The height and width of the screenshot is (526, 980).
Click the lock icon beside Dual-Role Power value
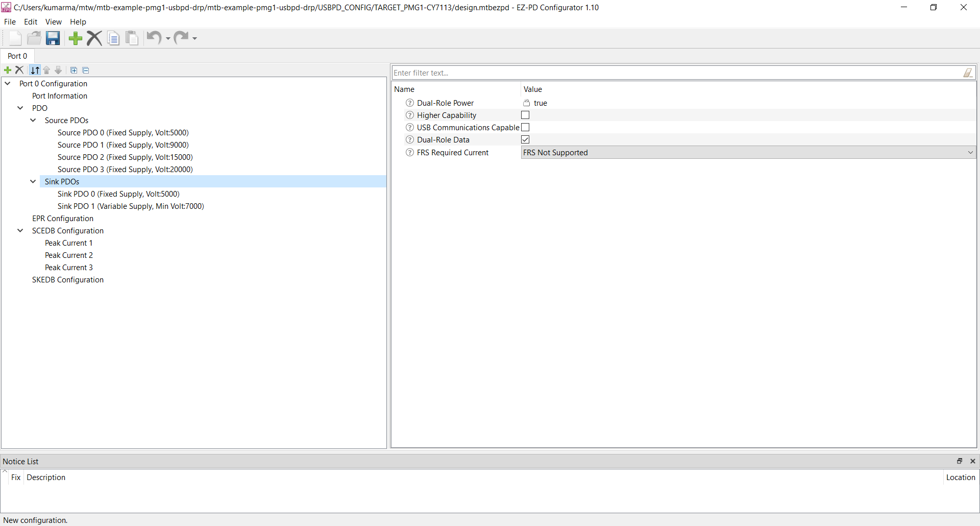[x=526, y=103]
